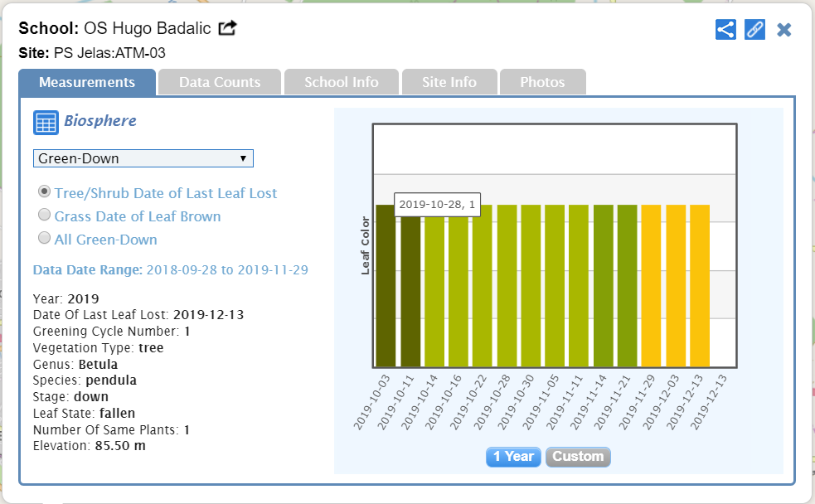
Task: Open school page via external link icon
Action: click(227, 28)
